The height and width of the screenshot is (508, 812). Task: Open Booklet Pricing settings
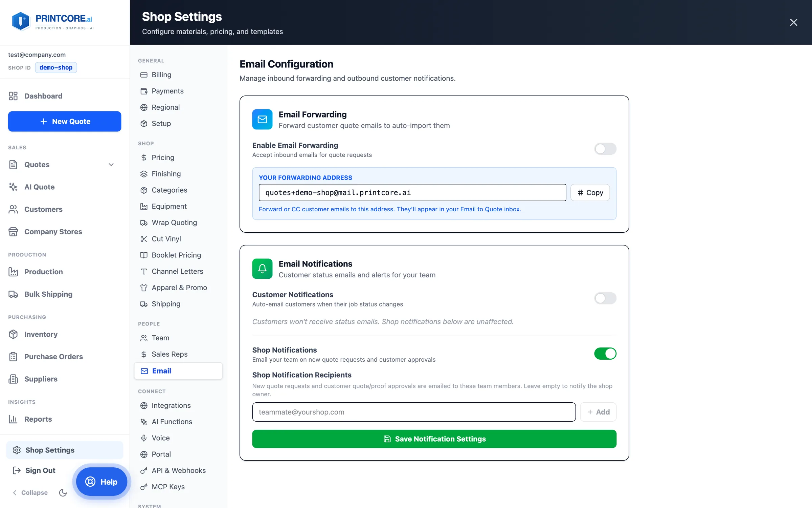coord(178,255)
